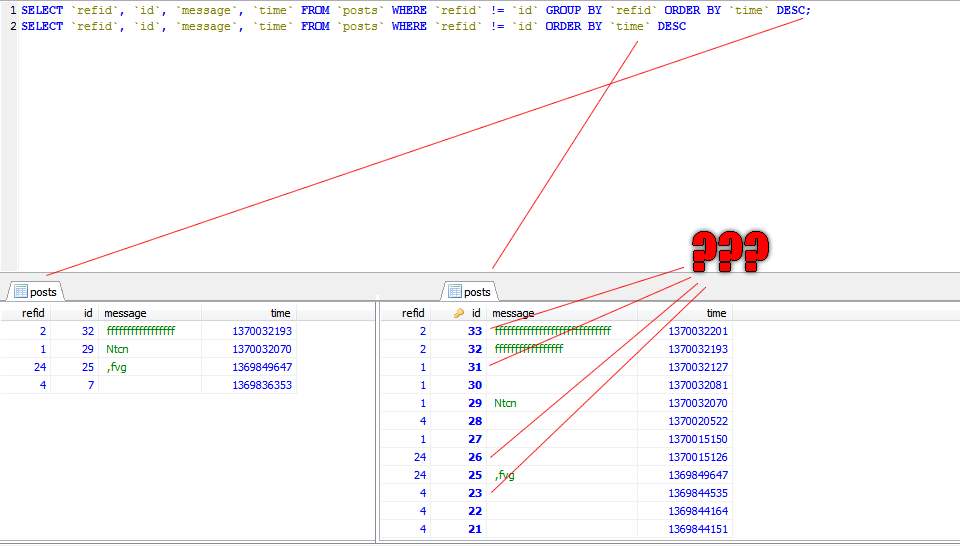Screen dimensions: 960x546
Task: Click line number 1 in the query editor
Action: (x=12, y=10)
